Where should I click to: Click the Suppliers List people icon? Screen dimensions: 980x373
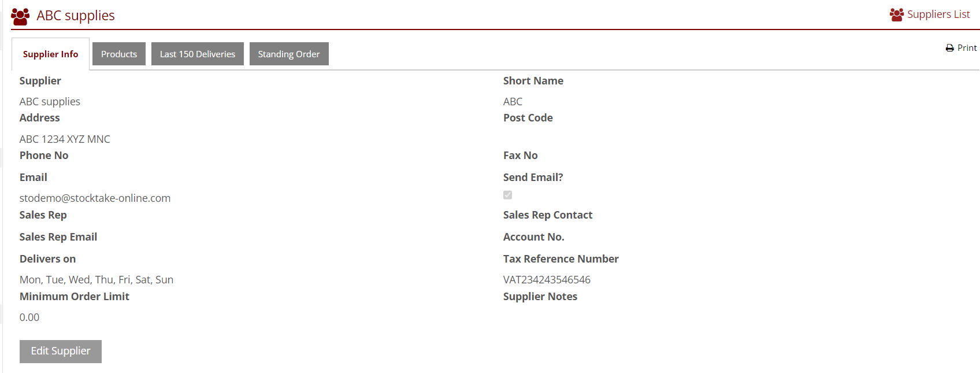(x=896, y=15)
